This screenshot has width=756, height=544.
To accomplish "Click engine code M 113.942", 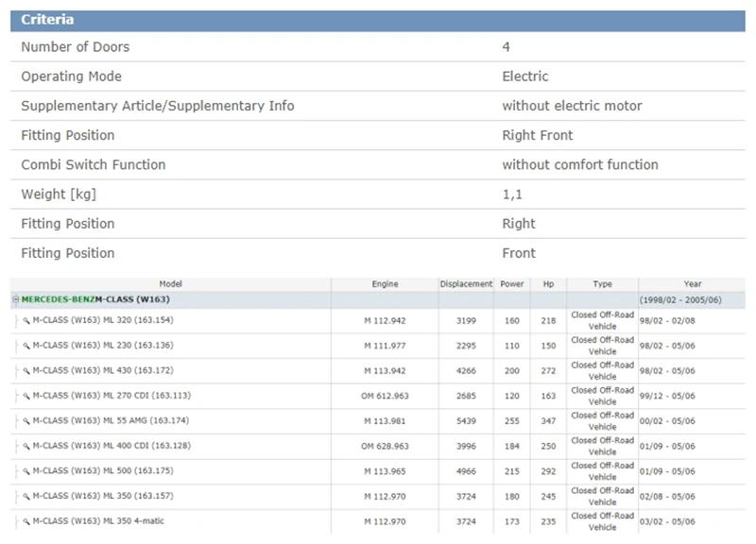I will click(385, 370).
